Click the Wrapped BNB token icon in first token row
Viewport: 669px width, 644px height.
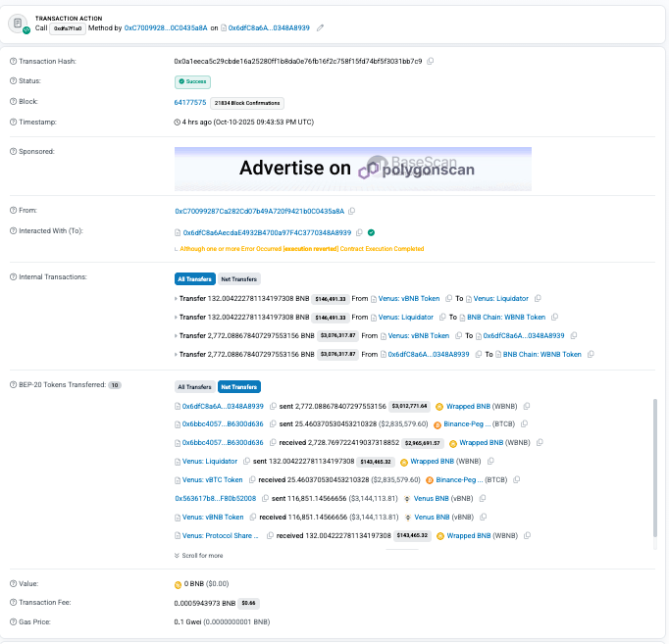coord(439,407)
